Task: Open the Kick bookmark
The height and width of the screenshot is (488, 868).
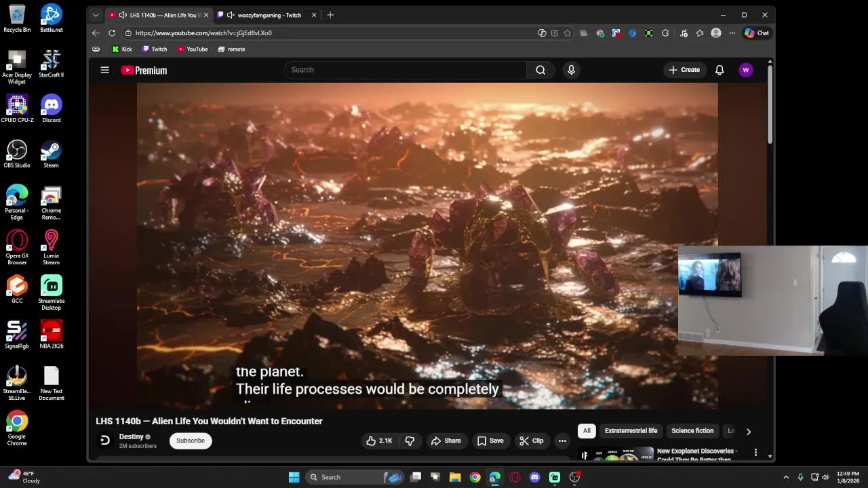Action: (x=122, y=49)
